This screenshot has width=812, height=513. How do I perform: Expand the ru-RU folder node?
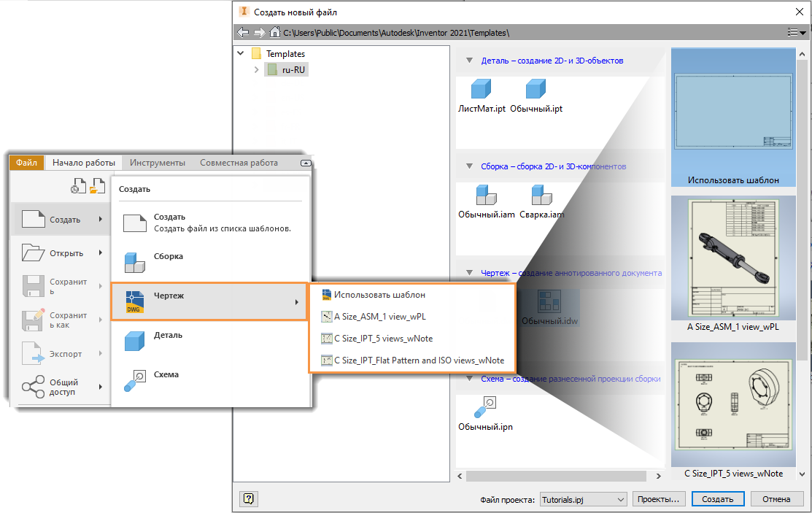tap(256, 69)
